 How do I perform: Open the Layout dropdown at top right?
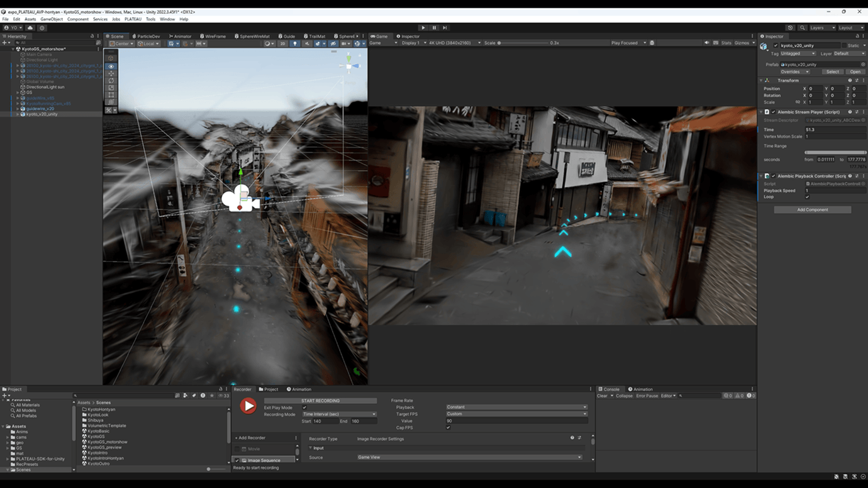click(849, 28)
